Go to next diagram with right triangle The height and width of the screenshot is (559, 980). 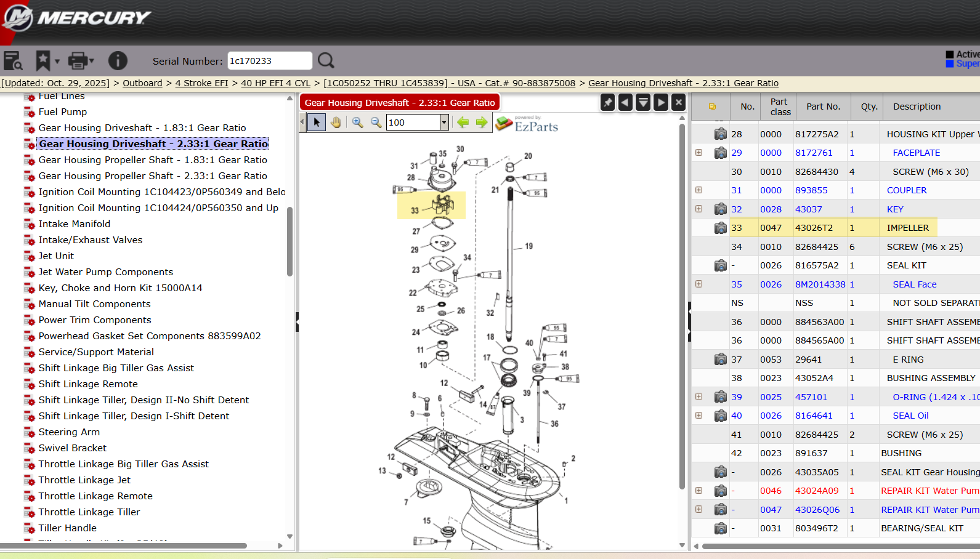point(661,102)
